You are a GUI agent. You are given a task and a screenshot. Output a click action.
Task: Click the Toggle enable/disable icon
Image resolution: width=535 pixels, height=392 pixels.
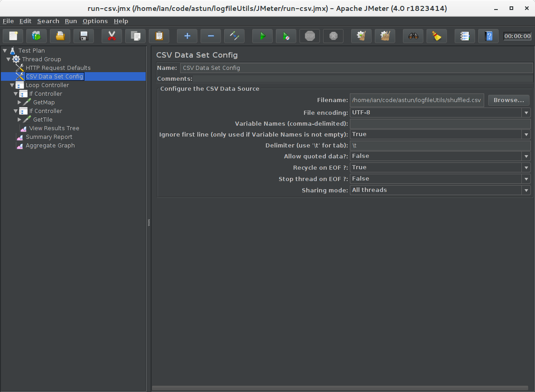[x=235, y=36]
